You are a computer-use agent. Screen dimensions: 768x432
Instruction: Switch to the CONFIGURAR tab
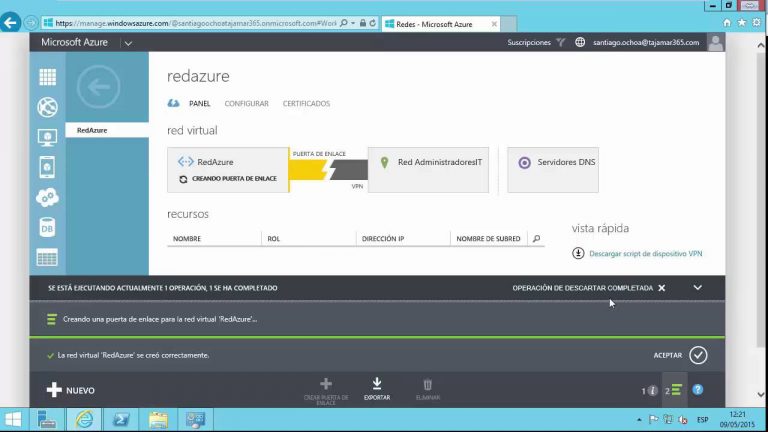246,104
